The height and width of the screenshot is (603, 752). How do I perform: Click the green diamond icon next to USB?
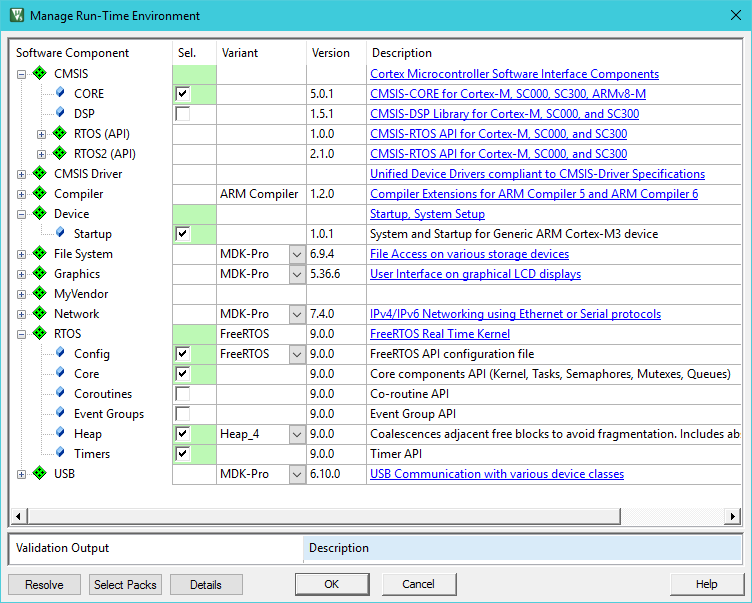(x=40, y=474)
